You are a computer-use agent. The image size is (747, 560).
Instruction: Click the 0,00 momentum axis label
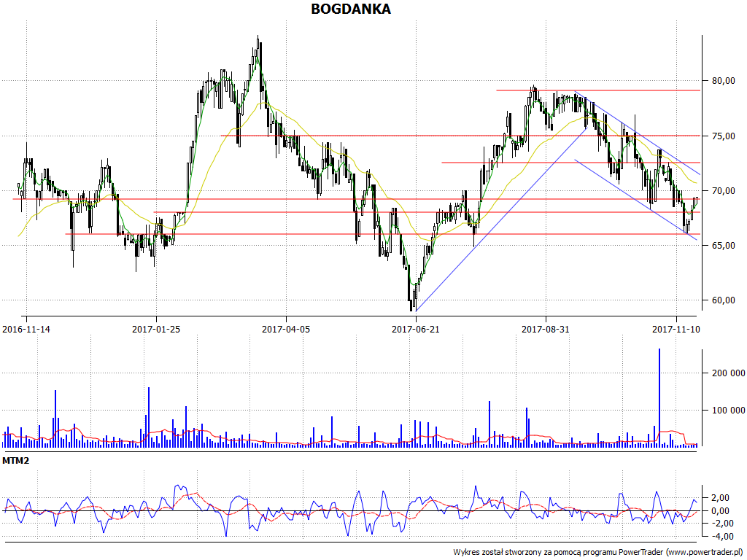tap(720, 511)
